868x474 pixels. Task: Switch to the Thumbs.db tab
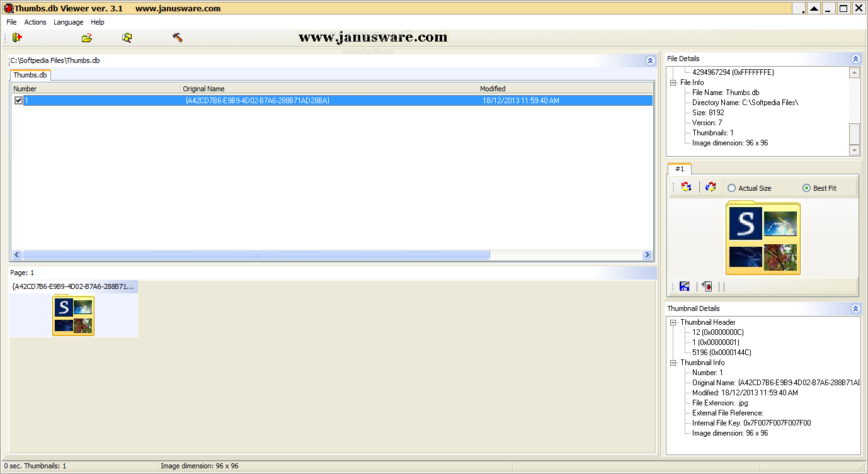[x=30, y=75]
